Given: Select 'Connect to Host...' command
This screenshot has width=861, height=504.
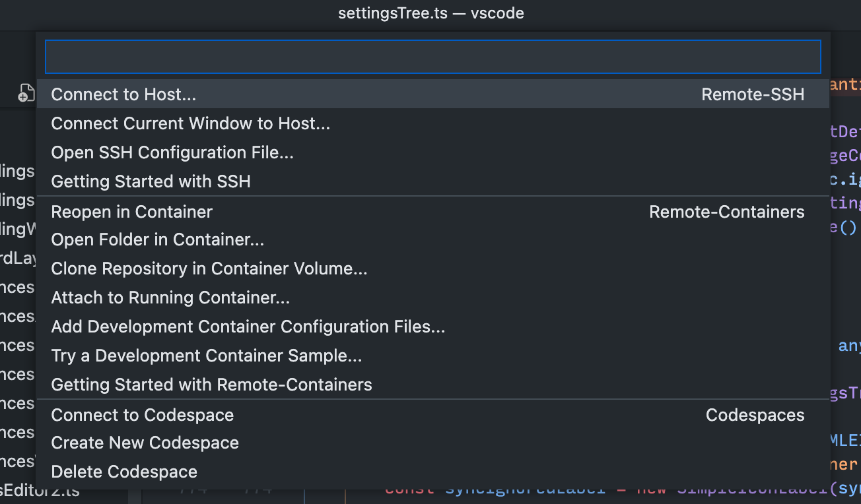Looking at the screenshot, I should pyautogui.click(x=123, y=94).
